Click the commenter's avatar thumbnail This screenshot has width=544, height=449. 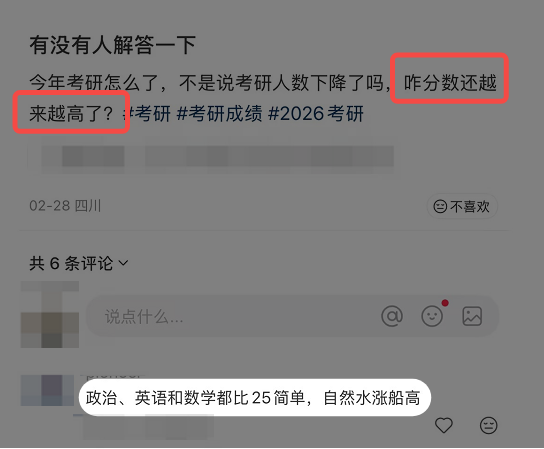coord(47,390)
